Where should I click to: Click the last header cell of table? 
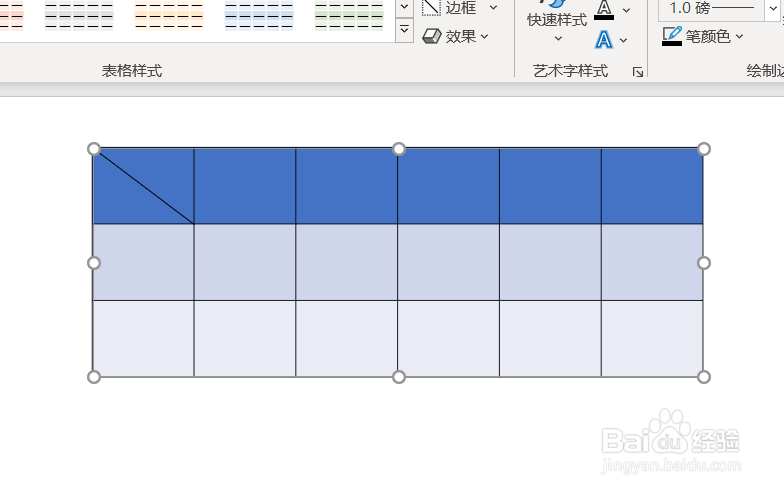point(652,186)
